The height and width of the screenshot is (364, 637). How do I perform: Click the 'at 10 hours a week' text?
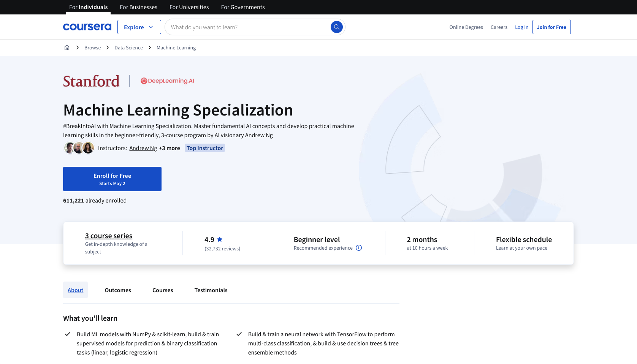[427, 248]
